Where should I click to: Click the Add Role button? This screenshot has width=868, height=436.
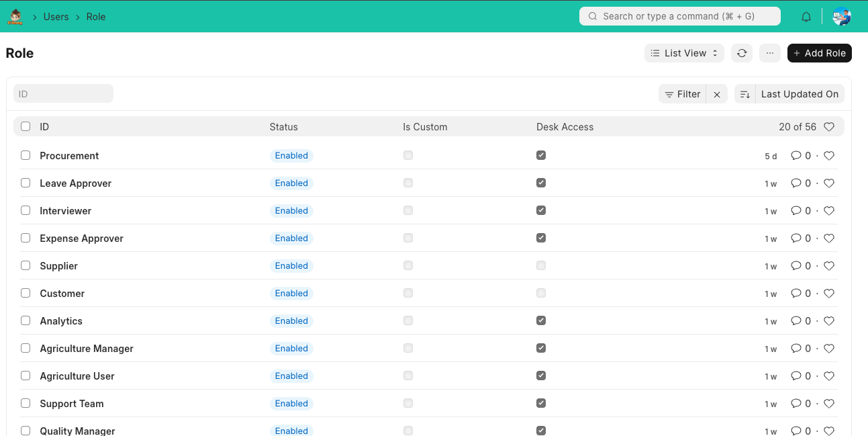(x=819, y=53)
